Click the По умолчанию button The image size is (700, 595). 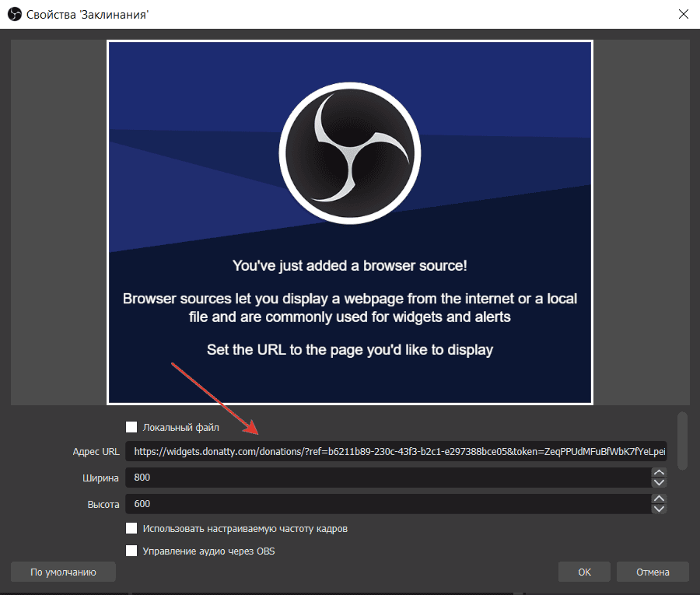coord(64,572)
